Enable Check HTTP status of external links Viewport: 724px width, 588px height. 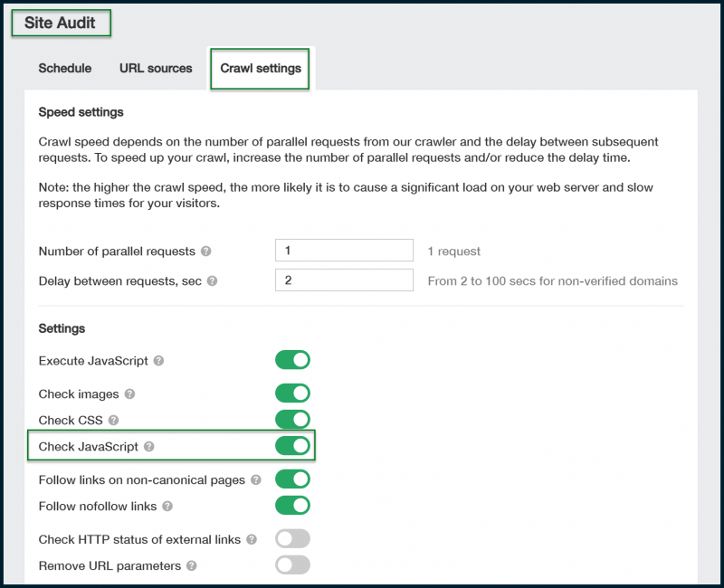(x=292, y=538)
